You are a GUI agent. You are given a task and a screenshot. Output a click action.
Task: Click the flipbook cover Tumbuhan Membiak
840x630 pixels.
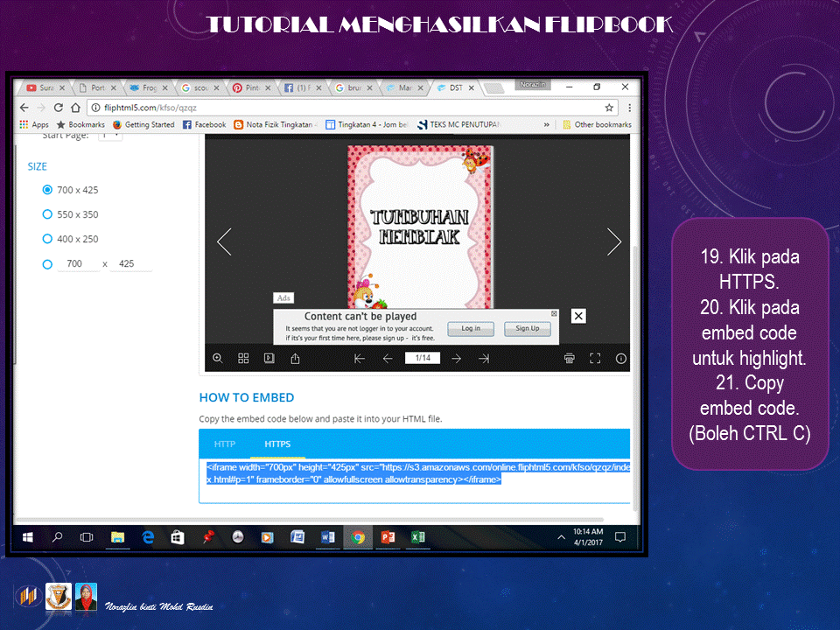point(420,227)
